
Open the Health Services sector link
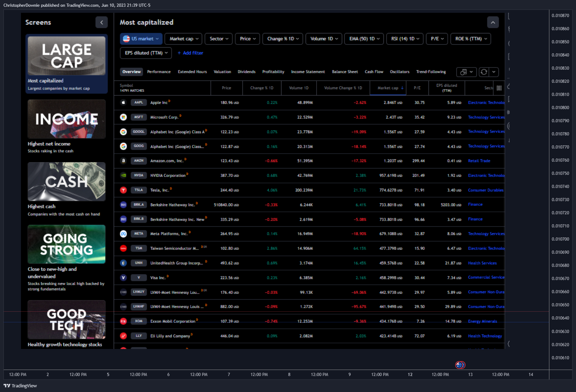[x=482, y=263]
